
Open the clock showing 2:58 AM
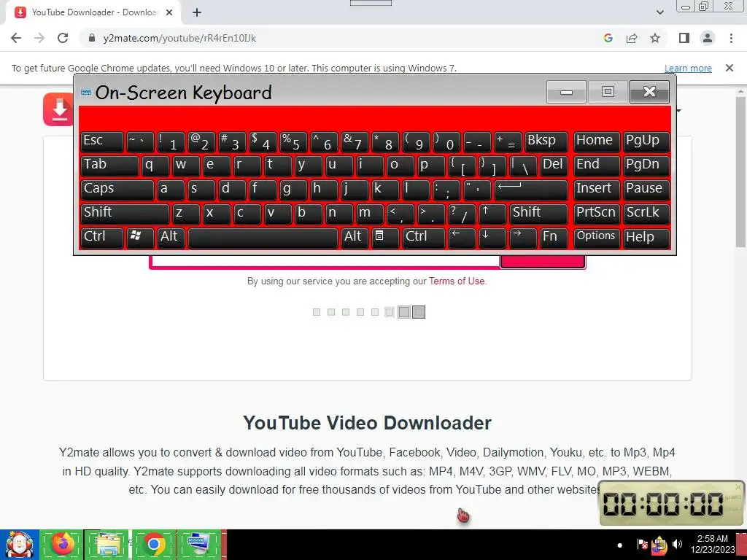tap(713, 544)
